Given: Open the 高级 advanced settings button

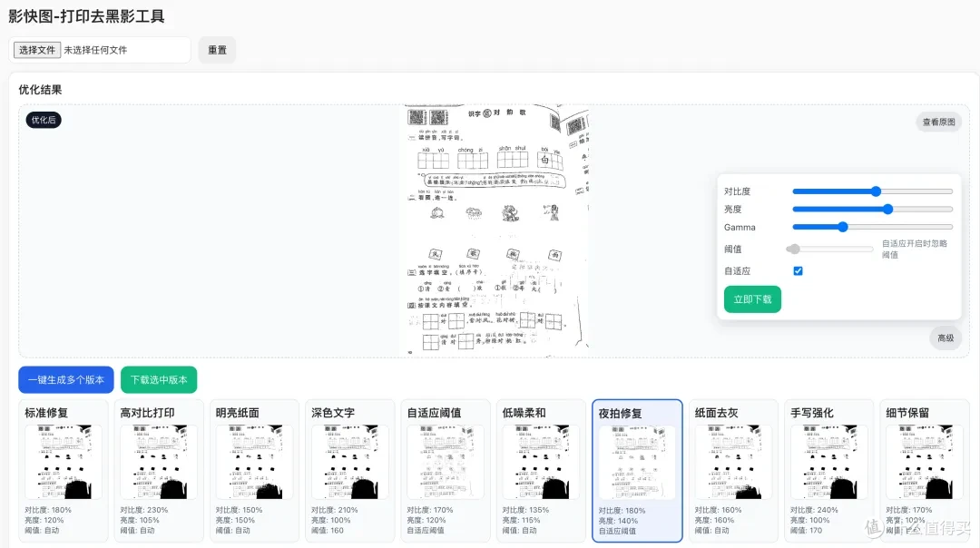Looking at the screenshot, I should coord(946,338).
